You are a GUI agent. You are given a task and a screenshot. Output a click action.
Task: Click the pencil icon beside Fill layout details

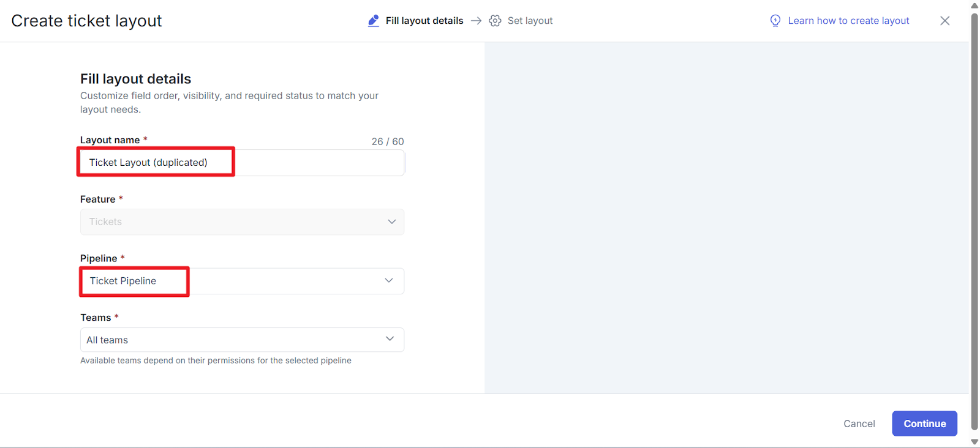[373, 21]
